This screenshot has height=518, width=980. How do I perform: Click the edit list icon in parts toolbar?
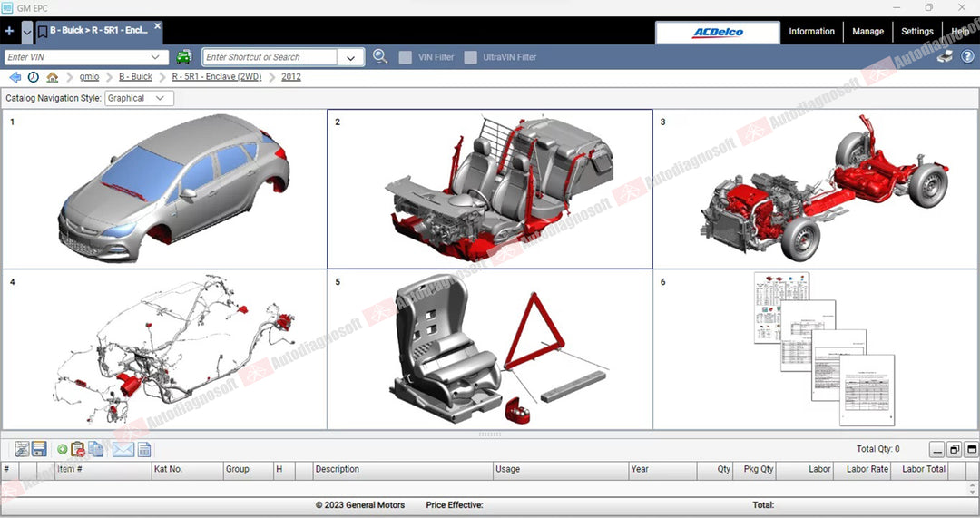(x=22, y=449)
